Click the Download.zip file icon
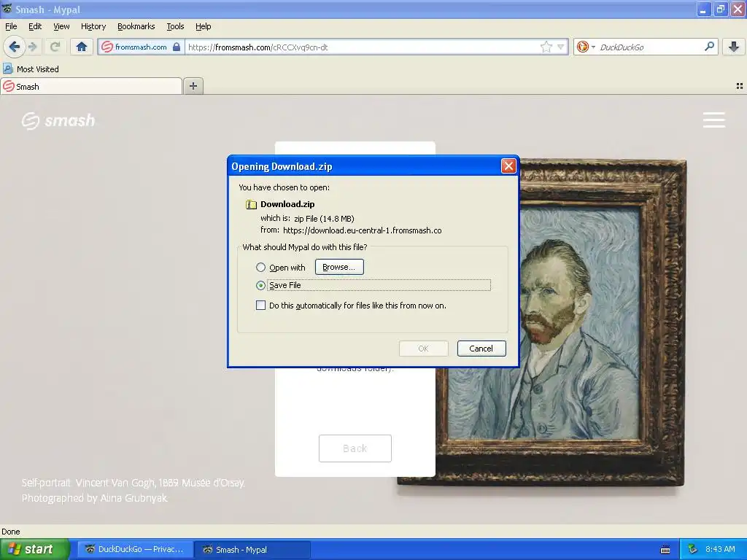Viewport: 747px width, 560px height. [251, 204]
